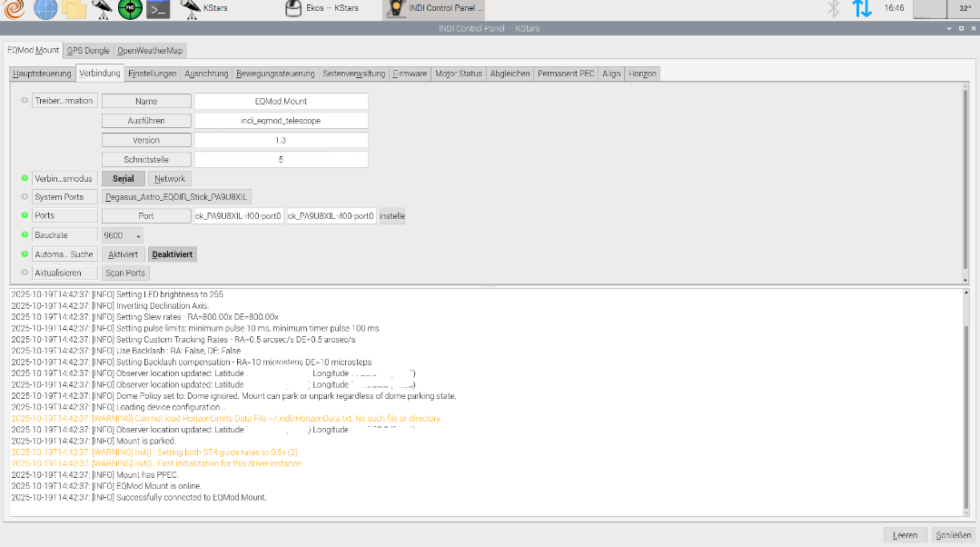Click the Schnittstelle value 5

(x=282, y=159)
